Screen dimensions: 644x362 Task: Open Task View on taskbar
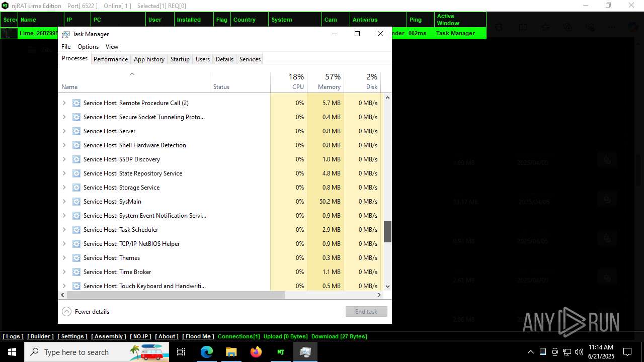pos(181,352)
